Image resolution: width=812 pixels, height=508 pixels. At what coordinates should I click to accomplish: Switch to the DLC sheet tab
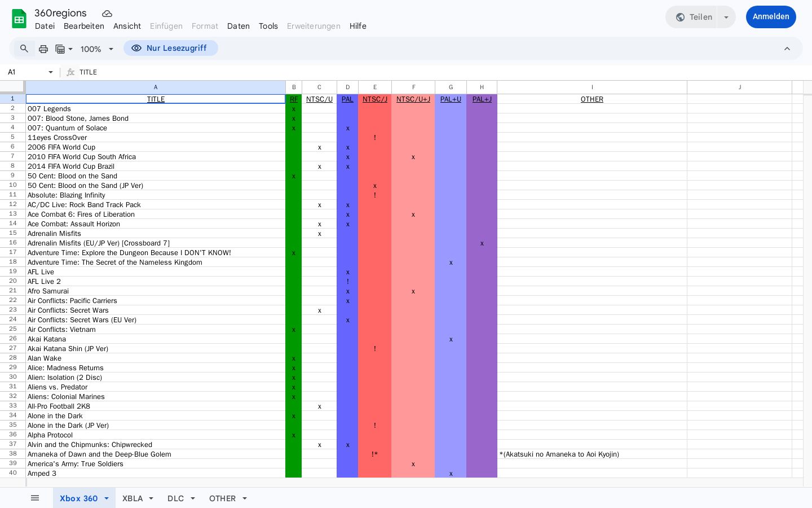175,498
